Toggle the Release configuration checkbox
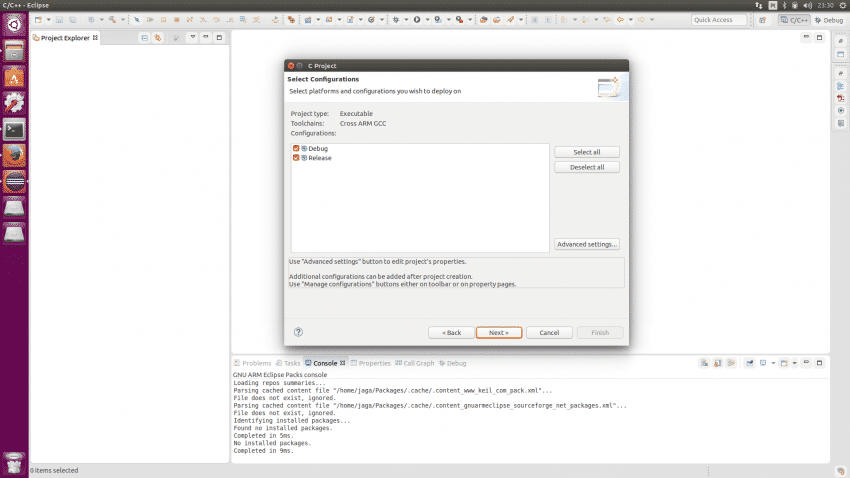Screen dimensions: 850x478 click(x=296, y=158)
